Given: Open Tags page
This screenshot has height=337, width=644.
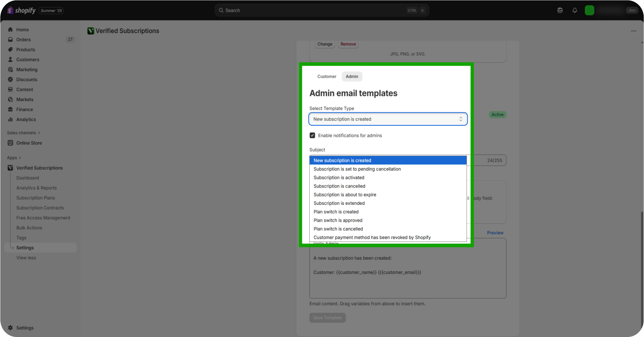Looking at the screenshot, I should pyautogui.click(x=21, y=237).
